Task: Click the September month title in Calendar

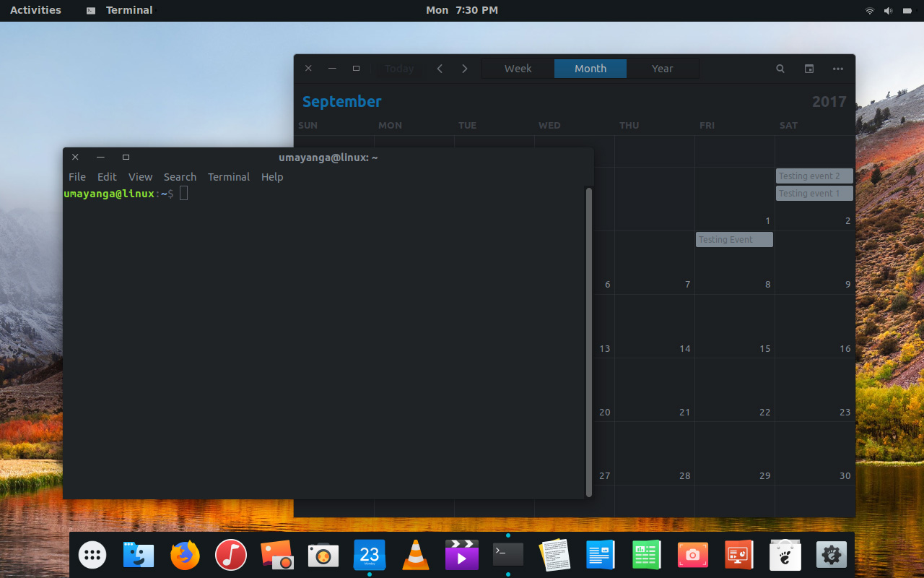Action: click(341, 102)
